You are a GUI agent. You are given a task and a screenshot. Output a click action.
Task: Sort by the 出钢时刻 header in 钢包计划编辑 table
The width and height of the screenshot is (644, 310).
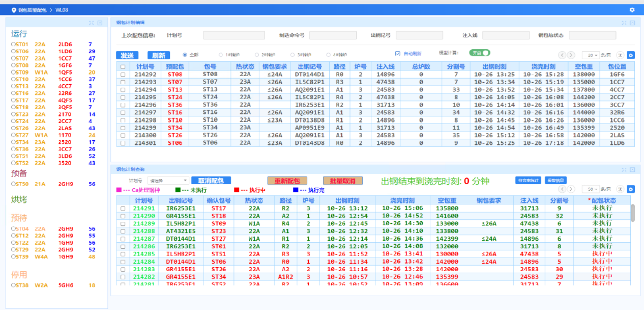[494, 67]
